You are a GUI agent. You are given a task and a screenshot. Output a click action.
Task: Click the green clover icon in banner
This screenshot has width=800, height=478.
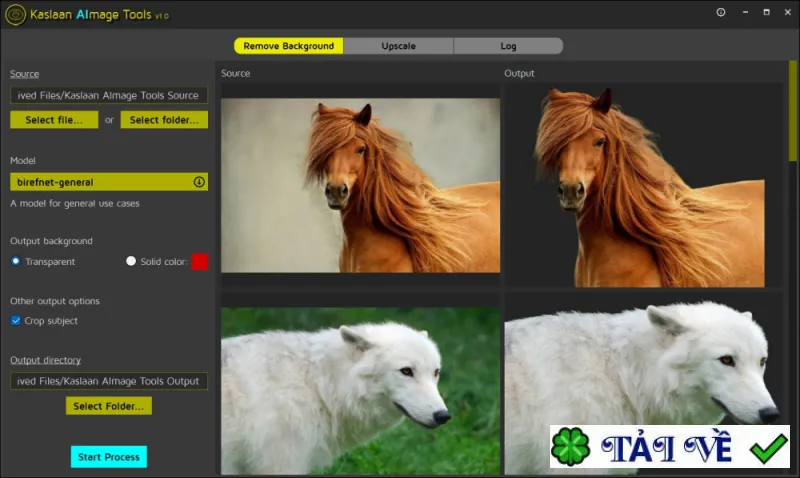(570, 447)
